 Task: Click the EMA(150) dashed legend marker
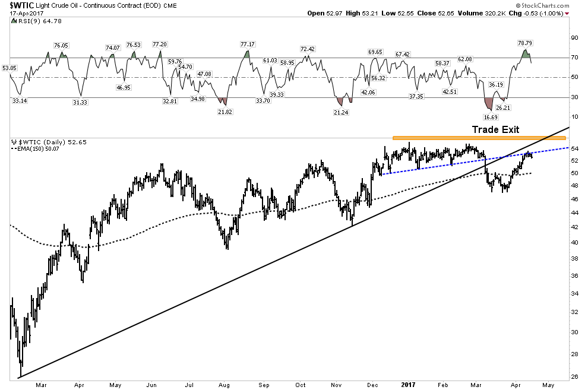pyautogui.click(x=14, y=149)
